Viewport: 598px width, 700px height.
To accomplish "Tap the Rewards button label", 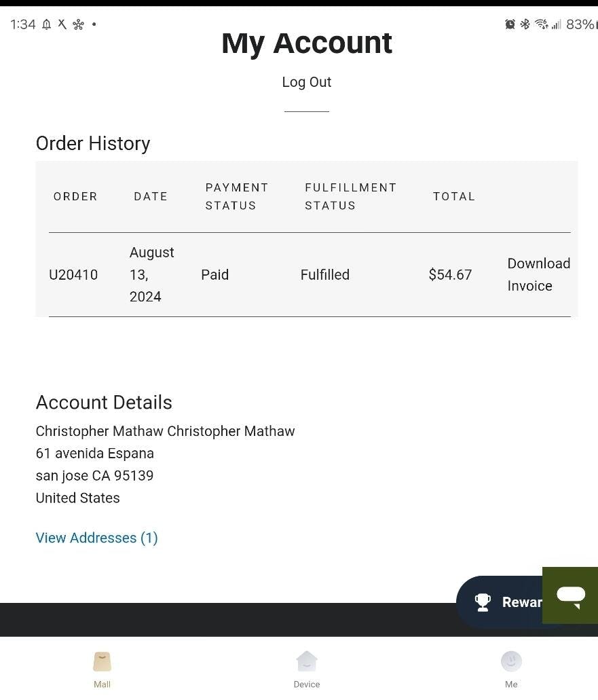I will click(x=521, y=602).
